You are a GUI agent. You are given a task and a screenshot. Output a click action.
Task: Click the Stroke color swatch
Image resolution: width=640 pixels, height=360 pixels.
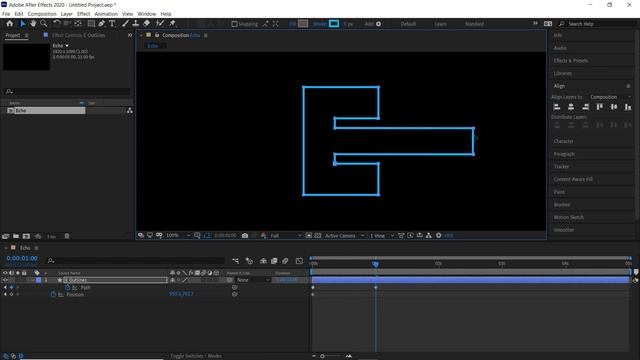tap(334, 24)
